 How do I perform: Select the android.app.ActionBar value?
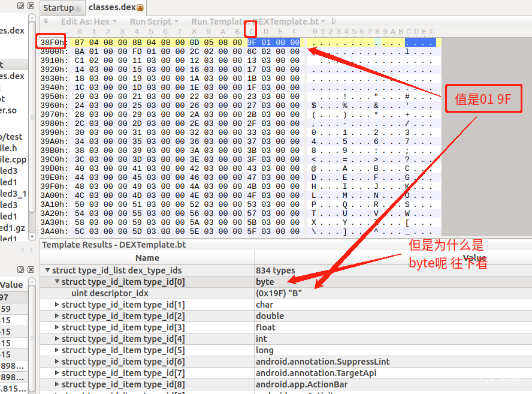coord(301,384)
